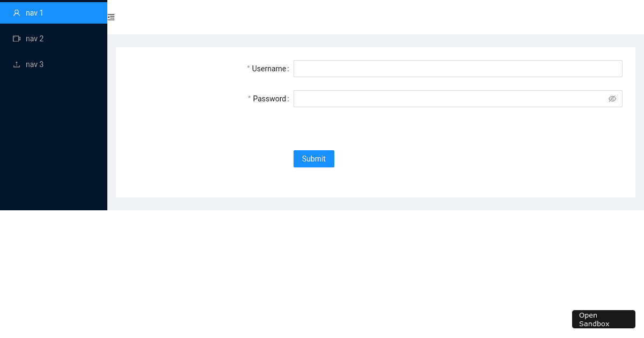Click the video camera icon beside nav 2

pyautogui.click(x=17, y=39)
